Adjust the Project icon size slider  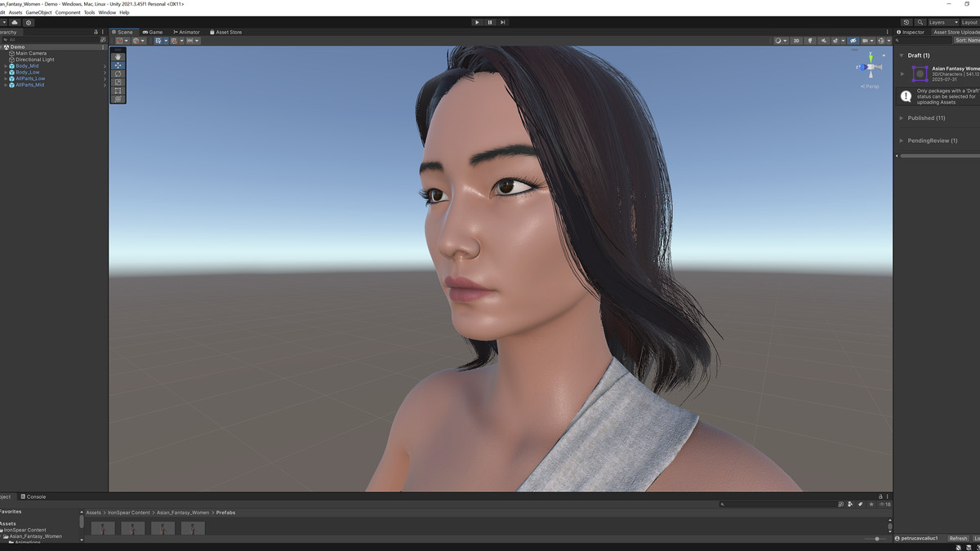(876, 539)
